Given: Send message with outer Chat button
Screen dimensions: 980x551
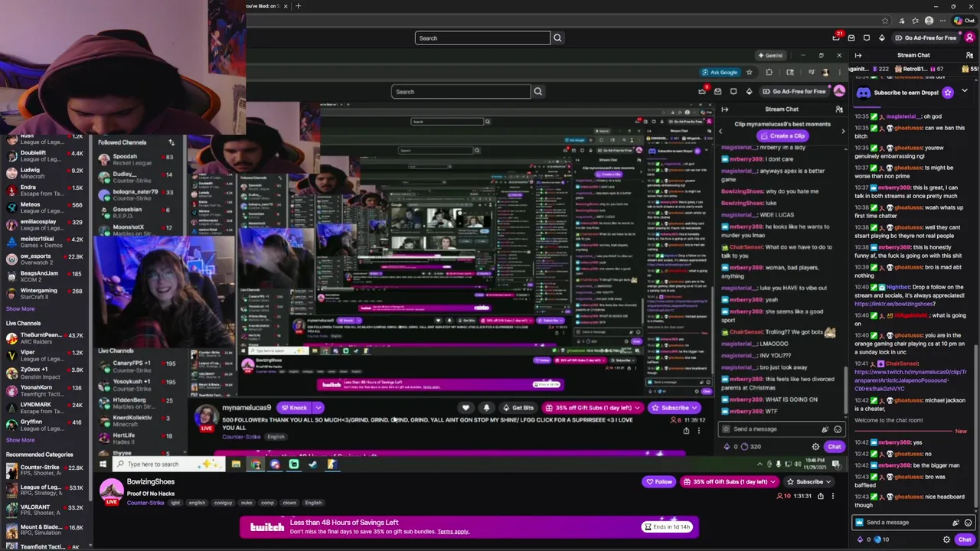Looking at the screenshot, I should 965,540.
